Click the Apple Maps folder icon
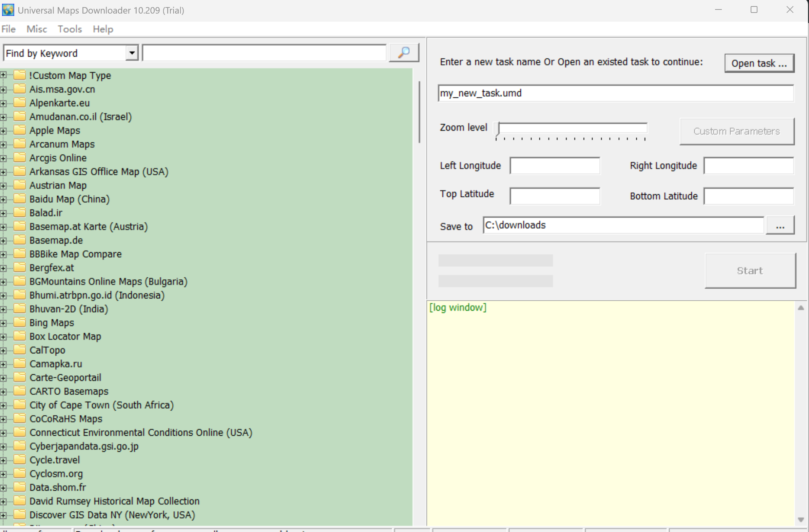The height and width of the screenshot is (532, 809). [x=20, y=130]
